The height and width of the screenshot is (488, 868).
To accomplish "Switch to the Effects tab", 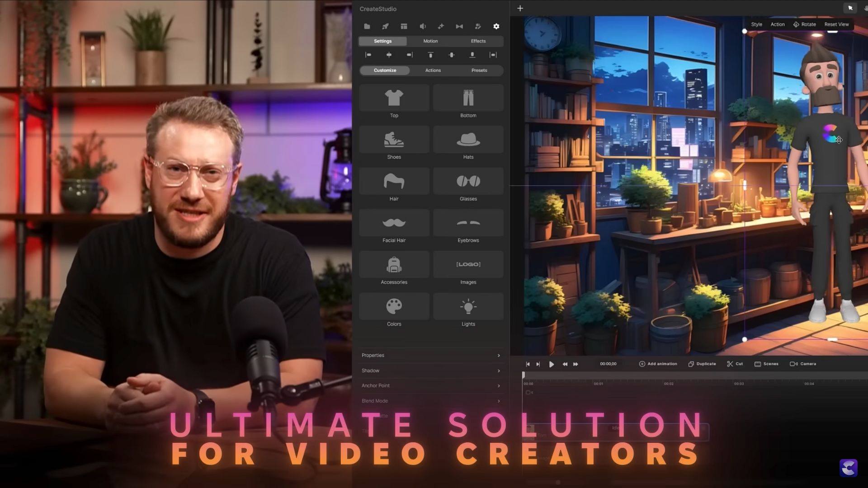I will [478, 41].
